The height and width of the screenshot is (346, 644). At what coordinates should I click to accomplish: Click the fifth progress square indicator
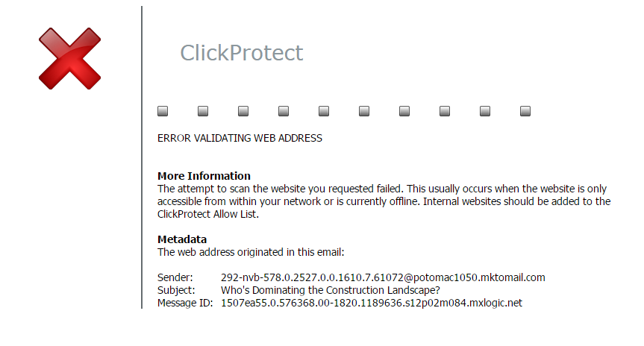tap(324, 111)
